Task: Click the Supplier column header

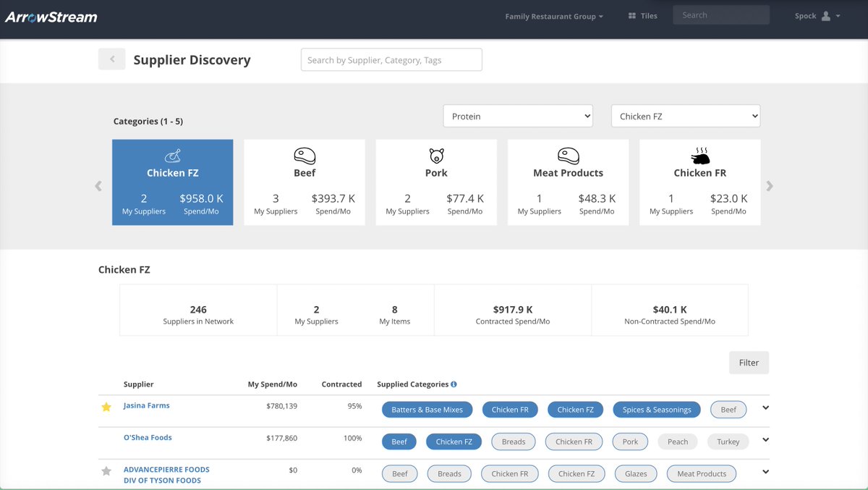Action: (x=139, y=384)
